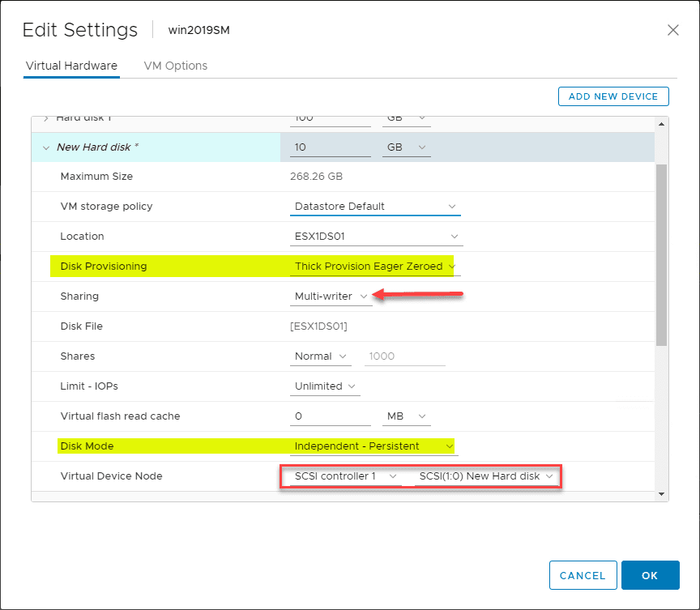Click the ADD NEW DEVICE button
Image resolution: width=700 pixels, height=610 pixels.
coord(613,96)
